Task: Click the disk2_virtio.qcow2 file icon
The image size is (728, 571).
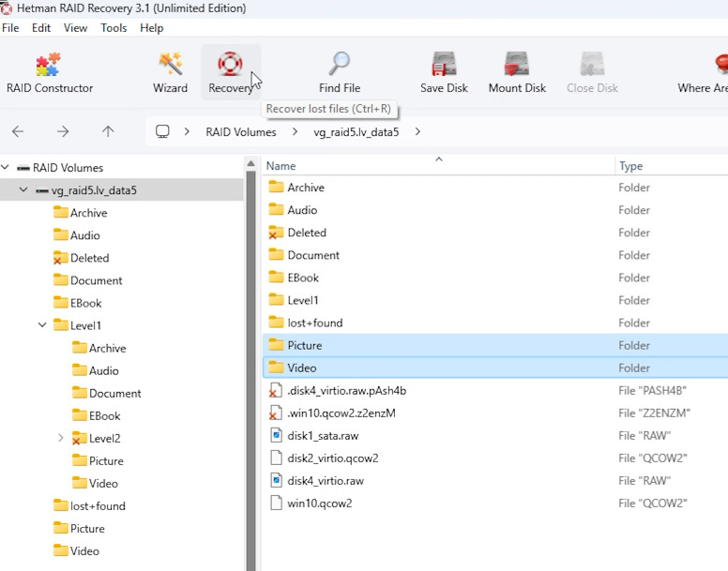Action: click(276, 458)
